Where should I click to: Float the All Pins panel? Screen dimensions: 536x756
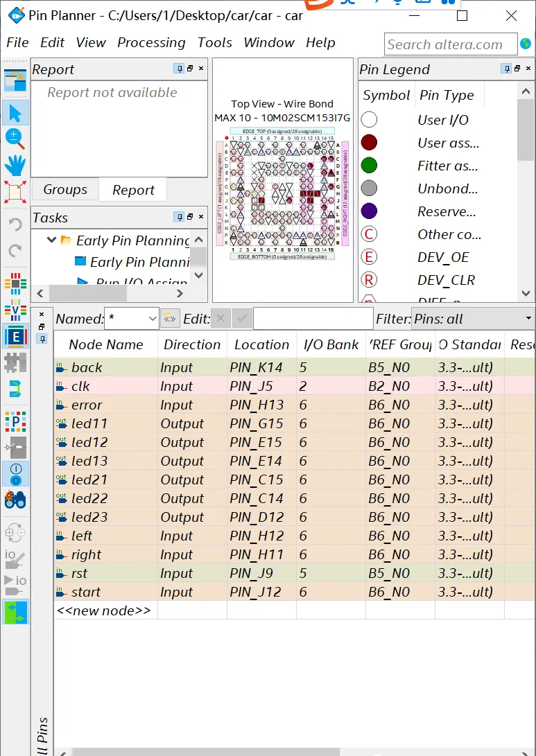click(x=42, y=327)
